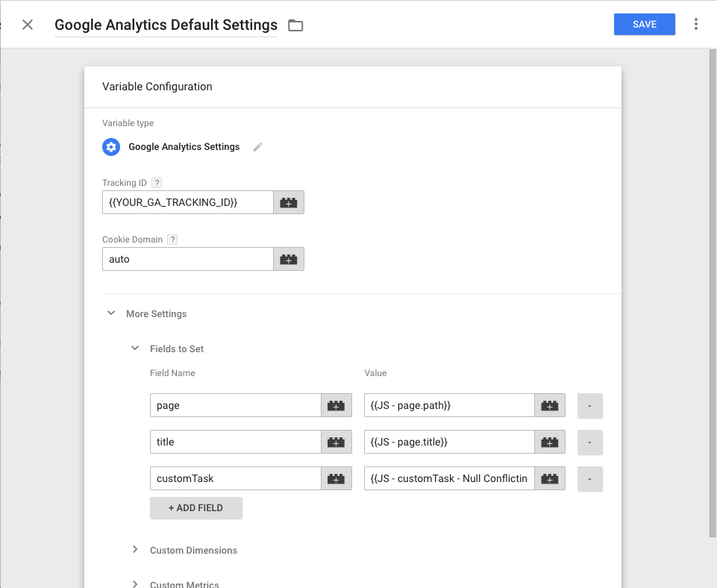
Task: Expand the Custom Metrics section
Action: tap(135, 584)
